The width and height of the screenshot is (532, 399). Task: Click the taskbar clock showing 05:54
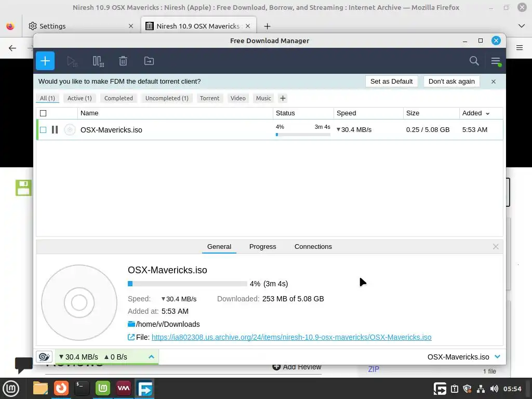512,389
